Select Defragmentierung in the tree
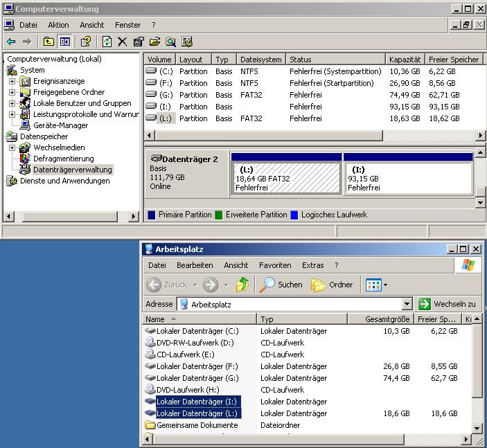The image size is (487, 448). coord(63,159)
